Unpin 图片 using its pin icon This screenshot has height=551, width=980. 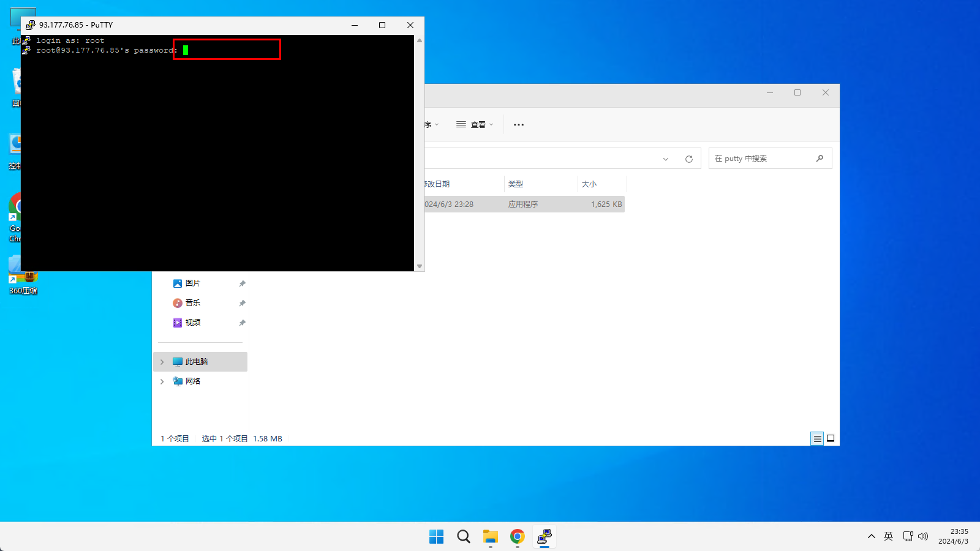(242, 283)
